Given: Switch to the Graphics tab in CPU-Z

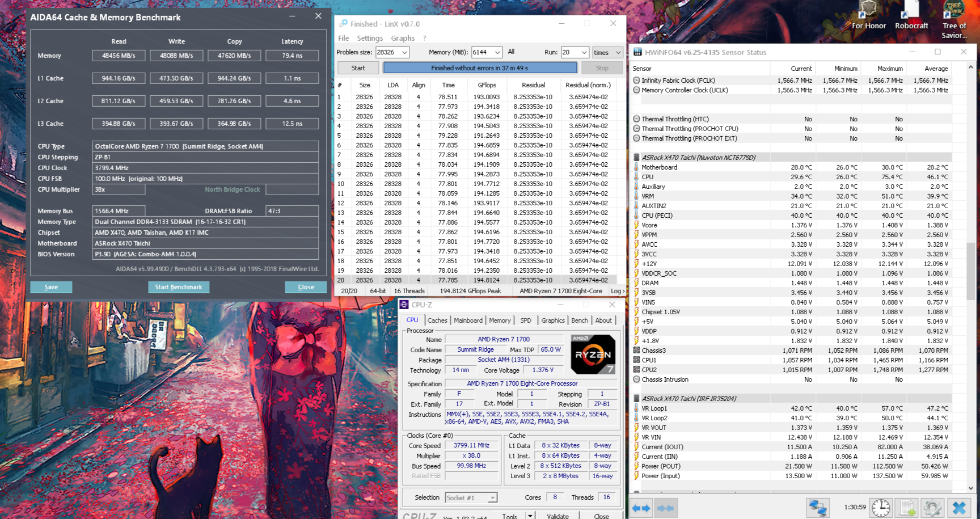Looking at the screenshot, I should (553, 320).
